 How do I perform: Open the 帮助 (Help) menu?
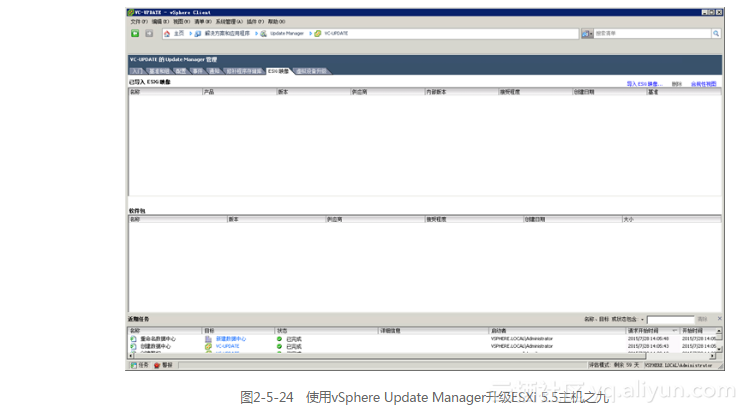(x=276, y=21)
